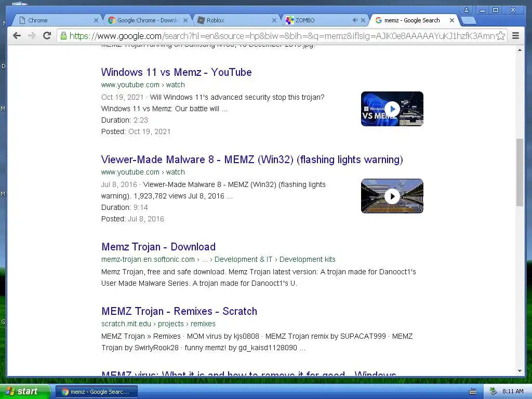Click the "Duration: 9:14" text
Image resolution: width=532 pixels, height=399 pixels.
125,207
